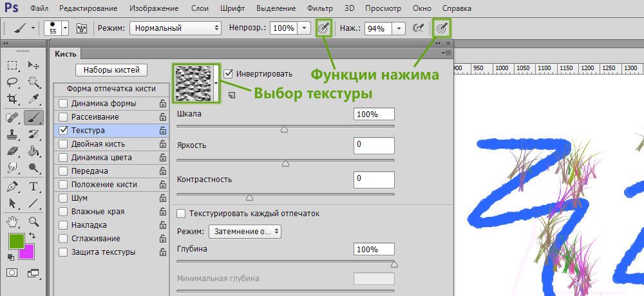
Task: Open the texture picker arrow
Action: [x=216, y=82]
